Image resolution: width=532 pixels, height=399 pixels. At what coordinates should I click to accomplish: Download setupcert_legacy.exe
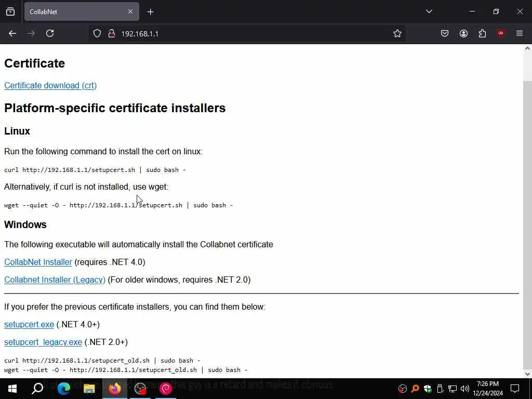point(43,342)
